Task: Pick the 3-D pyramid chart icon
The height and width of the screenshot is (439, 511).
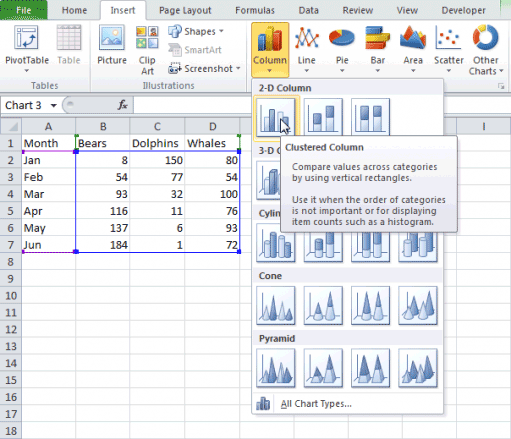Action: click(418, 368)
